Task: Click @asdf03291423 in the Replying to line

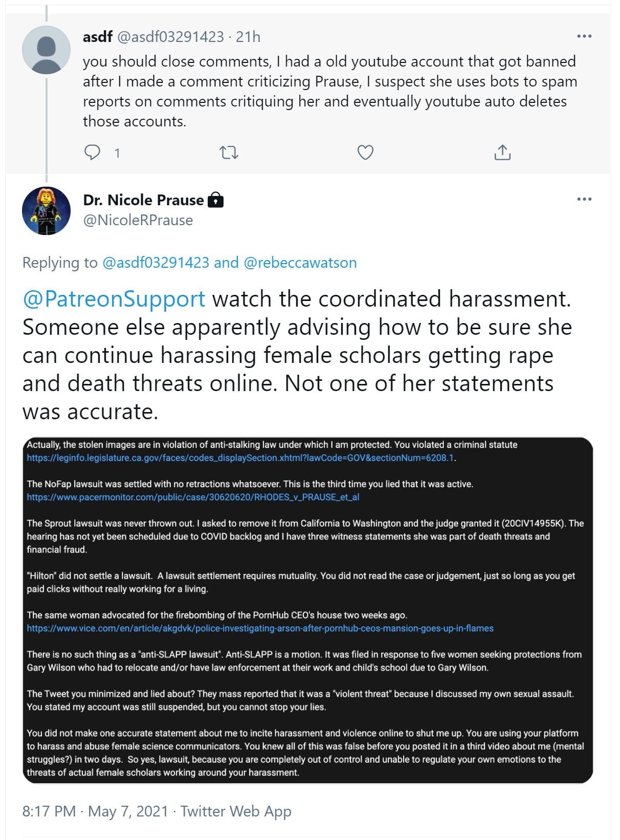Action: 156,263
